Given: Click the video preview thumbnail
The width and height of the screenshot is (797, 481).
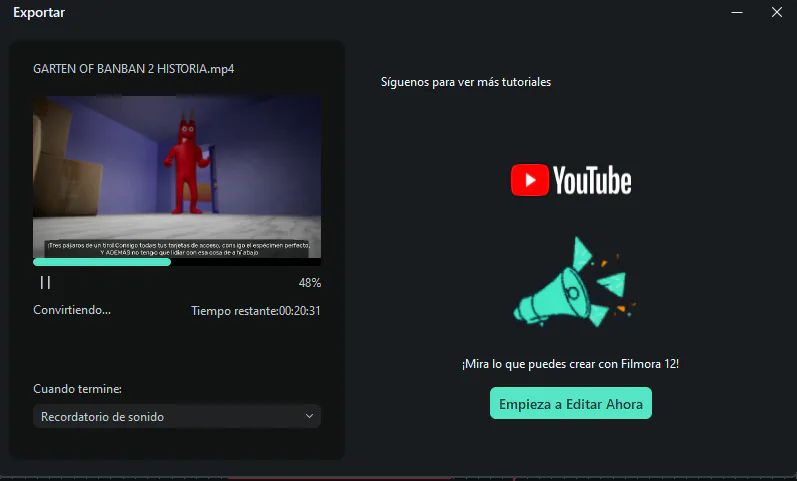Looking at the screenshot, I should click(x=177, y=176).
